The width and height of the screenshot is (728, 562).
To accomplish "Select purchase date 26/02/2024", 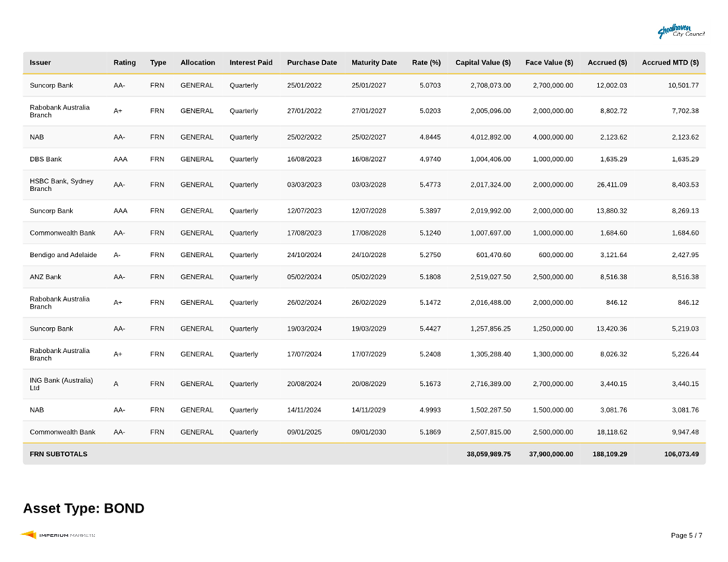I will [x=304, y=303].
